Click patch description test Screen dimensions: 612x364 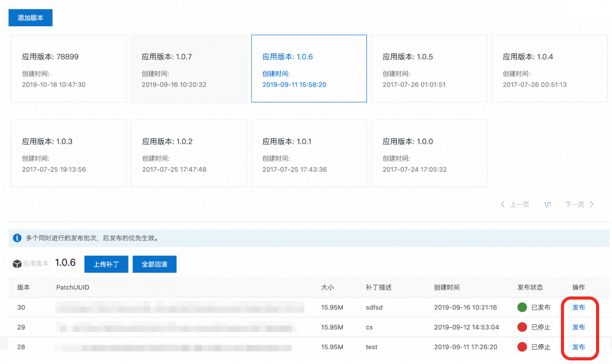pyautogui.click(x=372, y=347)
